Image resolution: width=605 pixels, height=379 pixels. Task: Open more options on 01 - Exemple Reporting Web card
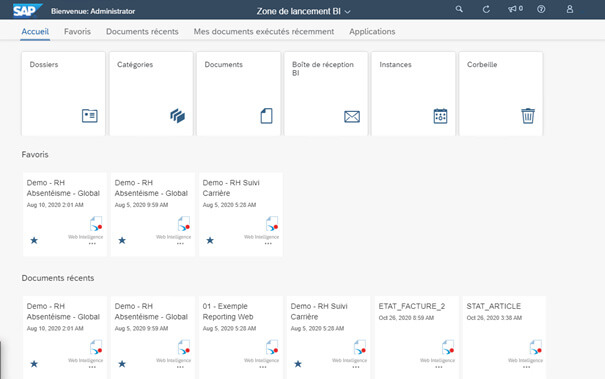[263, 367]
